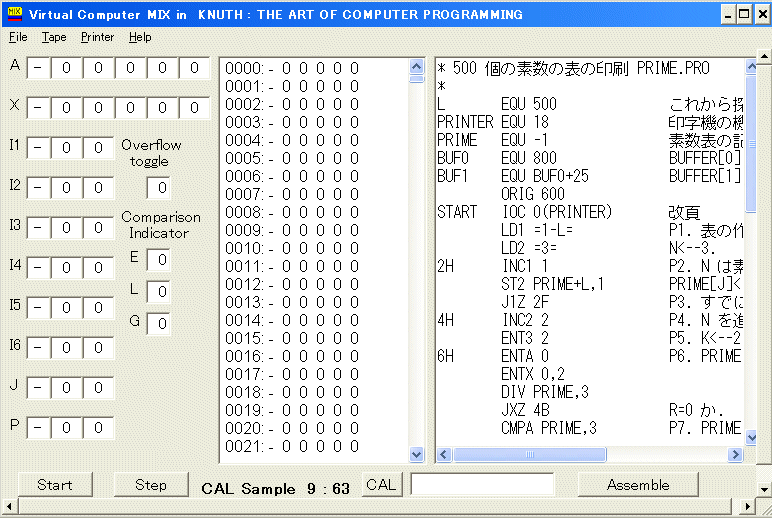Click memory list scroll up arrow
Screen dimensions: 772x518
click(x=417, y=66)
